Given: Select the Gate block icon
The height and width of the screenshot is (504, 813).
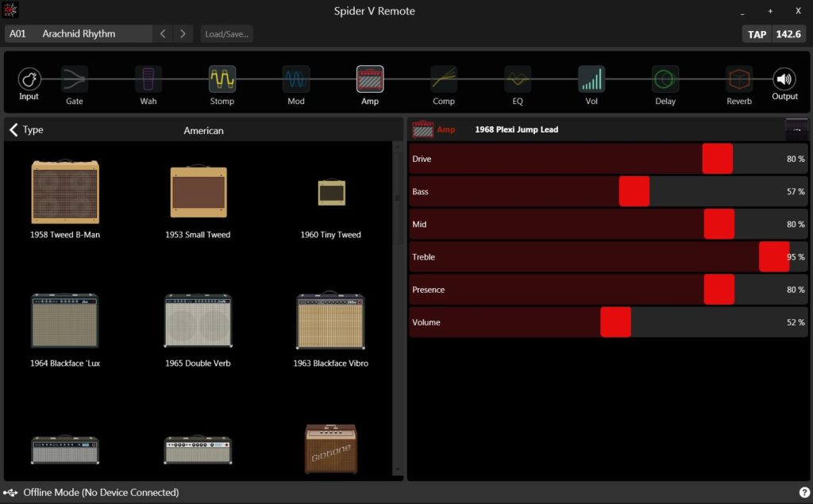Looking at the screenshot, I should point(74,79).
